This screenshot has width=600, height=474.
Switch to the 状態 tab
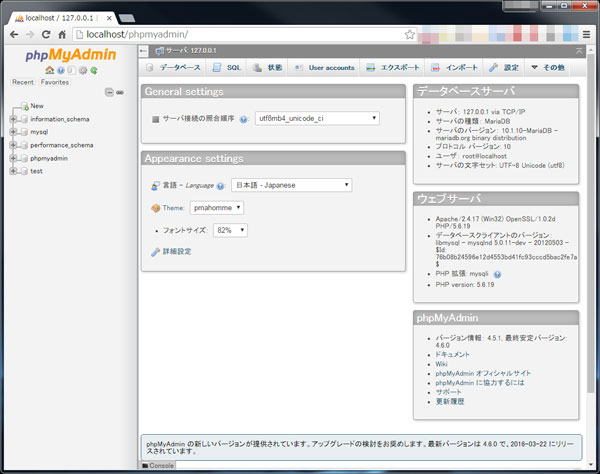coord(267,68)
